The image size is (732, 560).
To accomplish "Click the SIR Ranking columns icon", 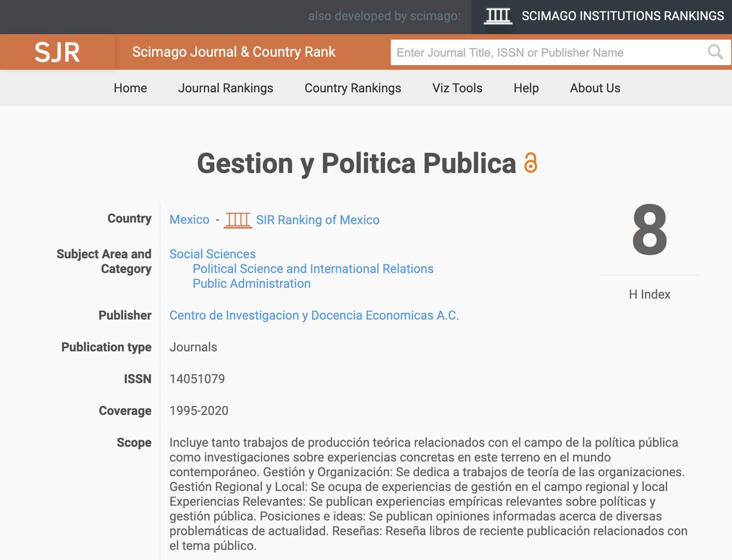I will point(238,220).
